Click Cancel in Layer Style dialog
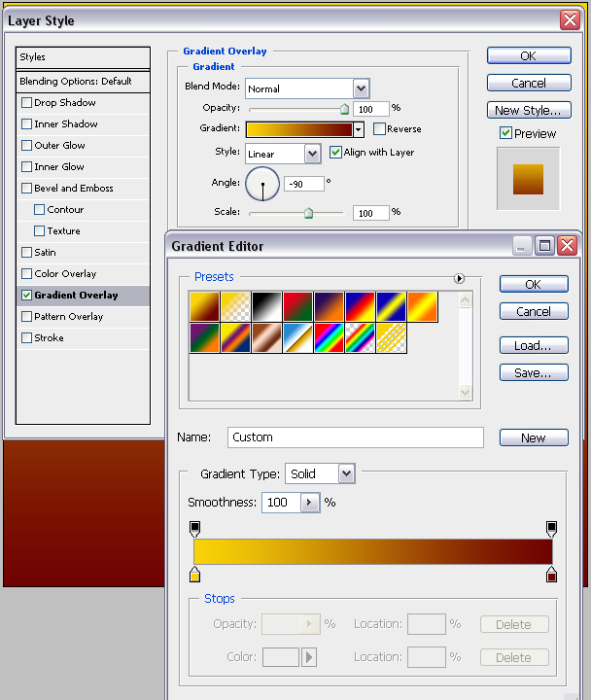Image resolution: width=591 pixels, height=700 pixels. [x=529, y=83]
